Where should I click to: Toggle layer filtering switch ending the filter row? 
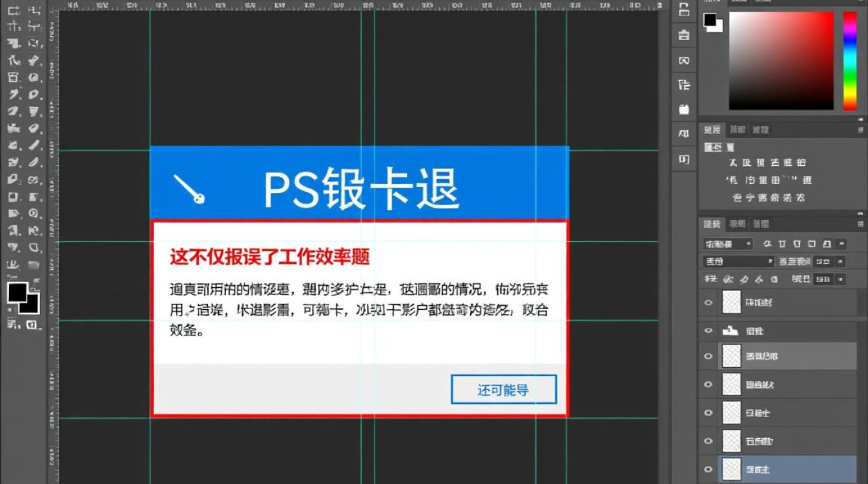tap(841, 244)
